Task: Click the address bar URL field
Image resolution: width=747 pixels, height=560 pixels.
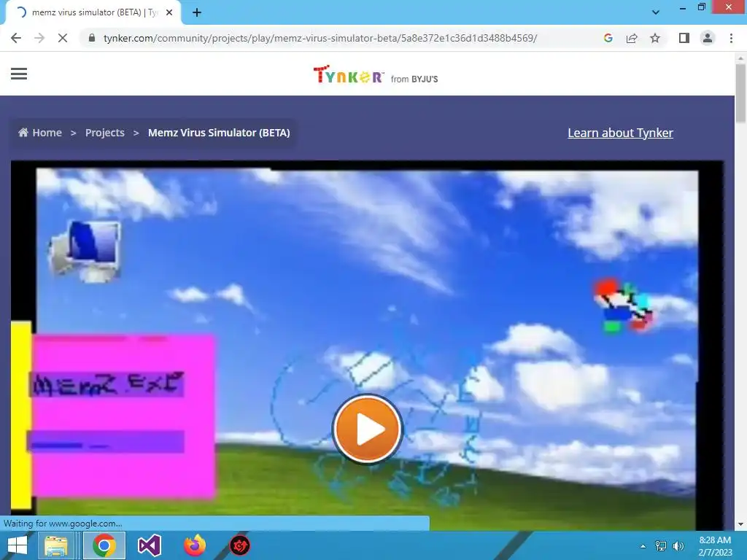Action: [x=320, y=38]
